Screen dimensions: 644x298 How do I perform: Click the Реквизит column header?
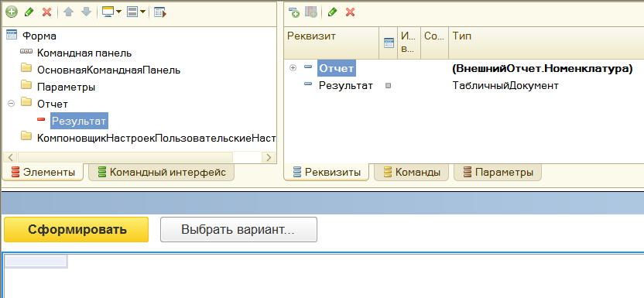[x=331, y=43]
